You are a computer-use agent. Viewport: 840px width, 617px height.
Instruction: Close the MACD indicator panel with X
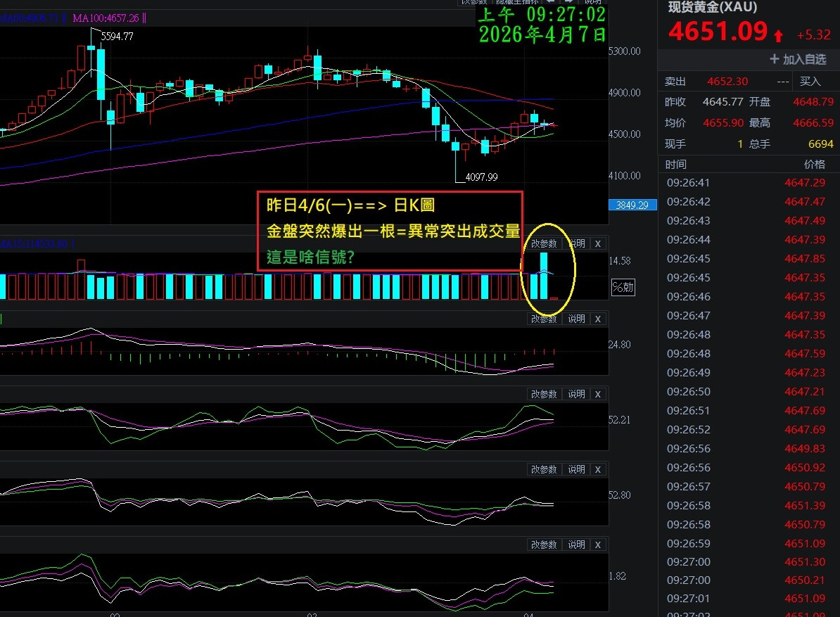point(597,319)
